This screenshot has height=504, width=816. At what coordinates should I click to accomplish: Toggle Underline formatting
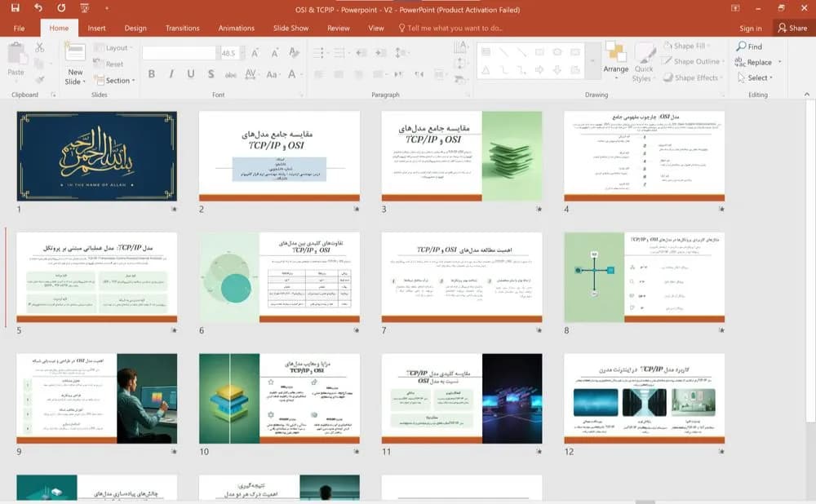[x=191, y=74]
